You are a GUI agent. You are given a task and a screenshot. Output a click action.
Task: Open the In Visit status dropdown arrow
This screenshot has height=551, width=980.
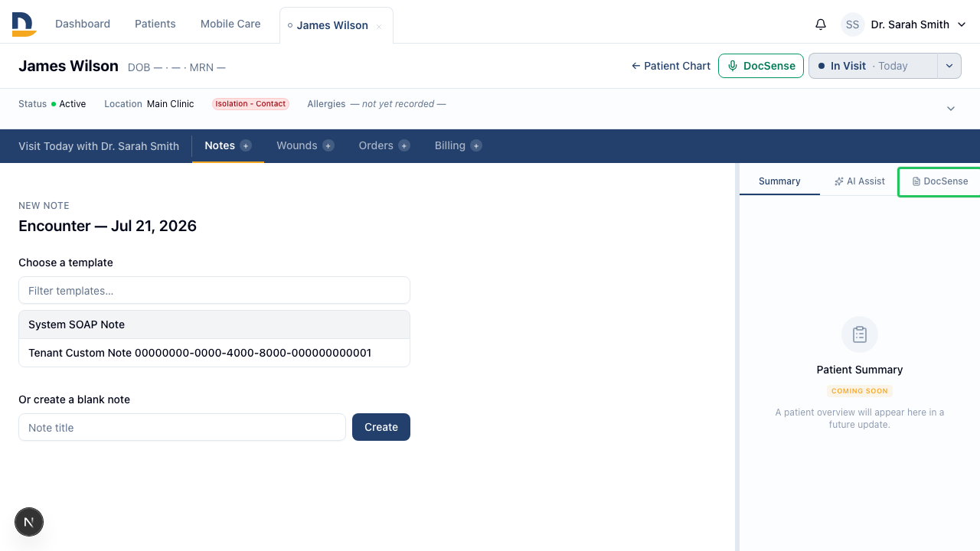coord(949,66)
